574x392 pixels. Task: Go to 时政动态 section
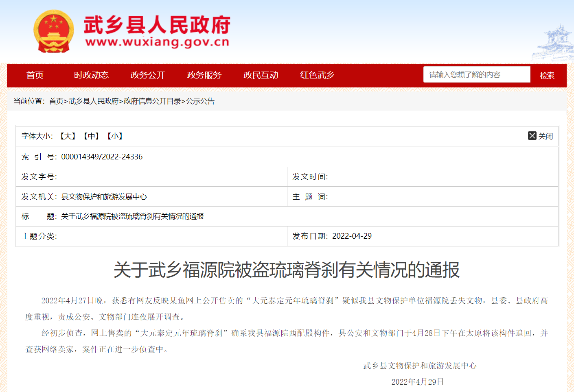[91, 75]
